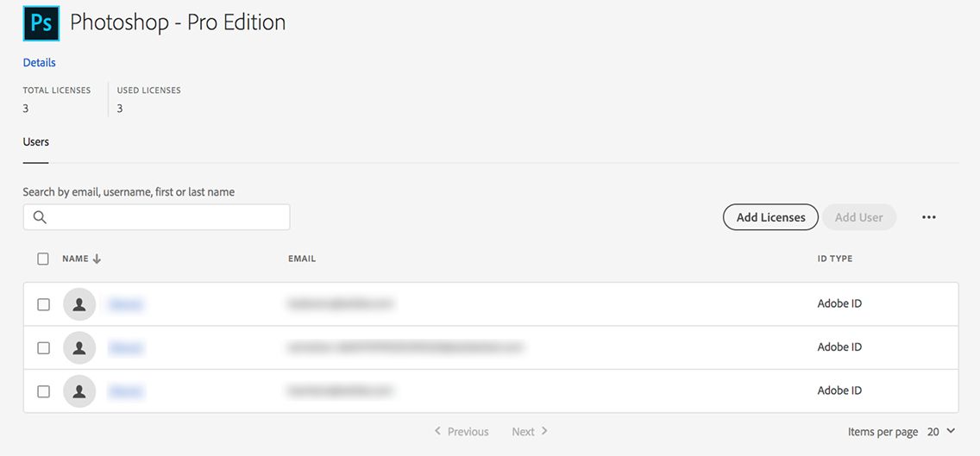Screen dimensions: 980x456
Task: Click the Add User button
Action: pos(858,217)
